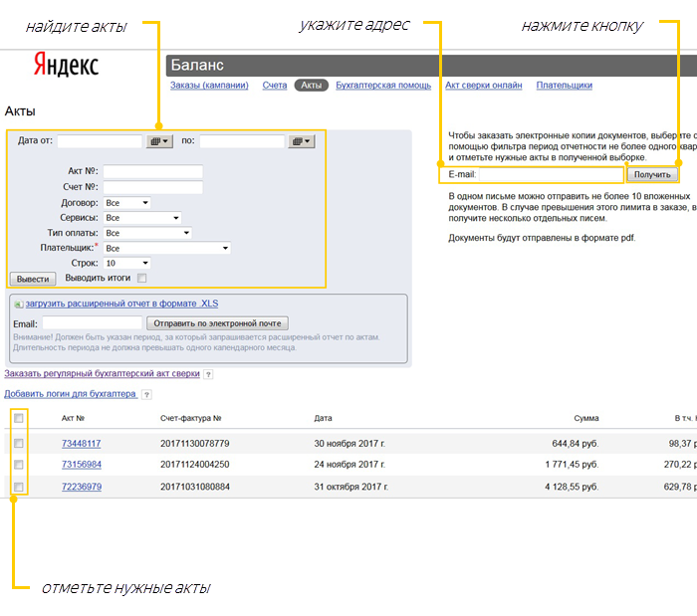
Task: Click invoice number 20171124004250
Action: tap(195, 465)
